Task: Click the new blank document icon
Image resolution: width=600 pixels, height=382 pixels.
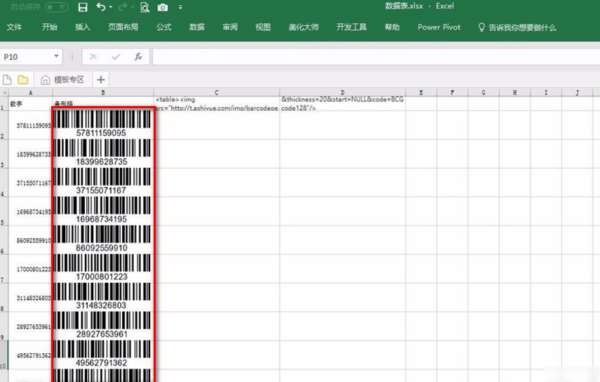Action: [x=7, y=80]
